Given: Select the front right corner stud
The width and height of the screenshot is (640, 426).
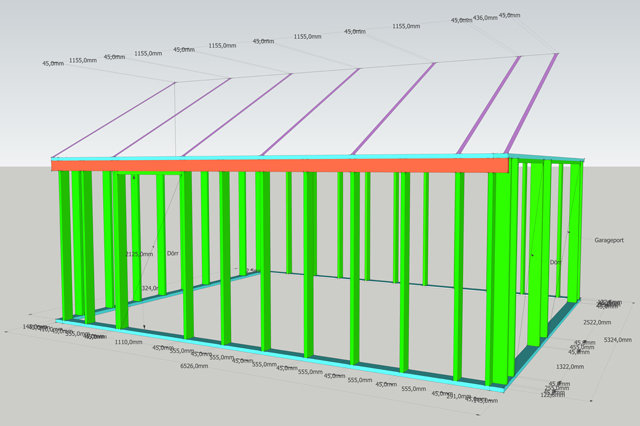Looking at the screenshot, I should [496, 280].
